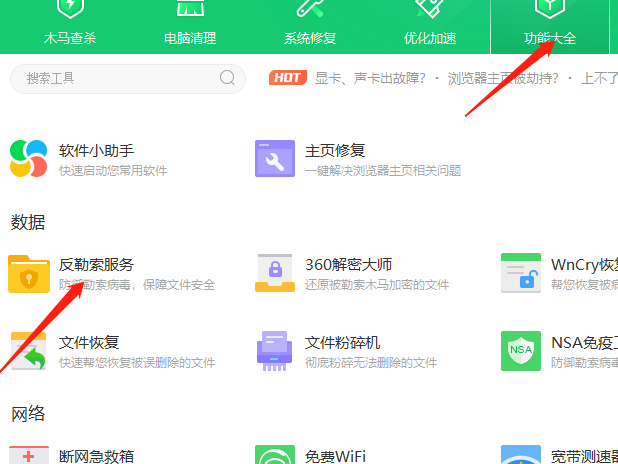Launch 软件小助手 colorful icon

point(28,158)
